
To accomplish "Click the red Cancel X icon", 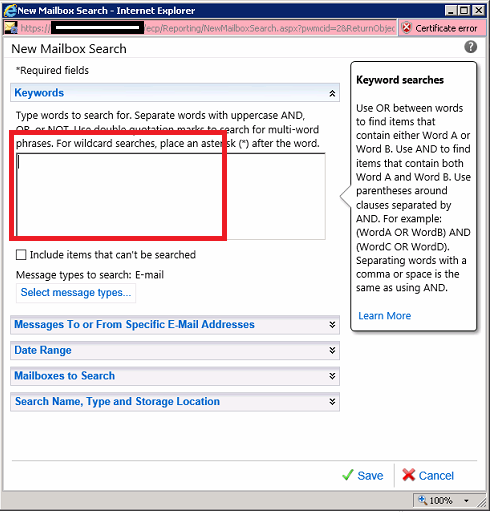I will (408, 475).
